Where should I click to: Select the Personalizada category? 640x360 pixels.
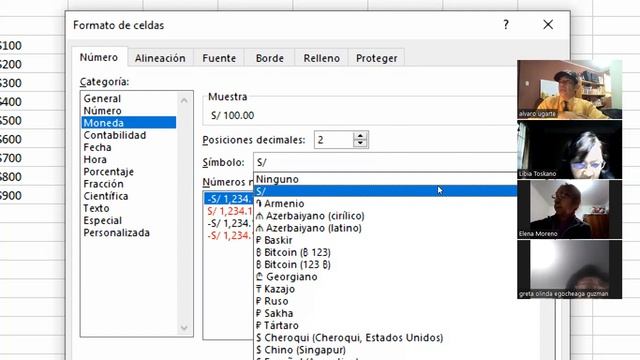pyautogui.click(x=129, y=233)
